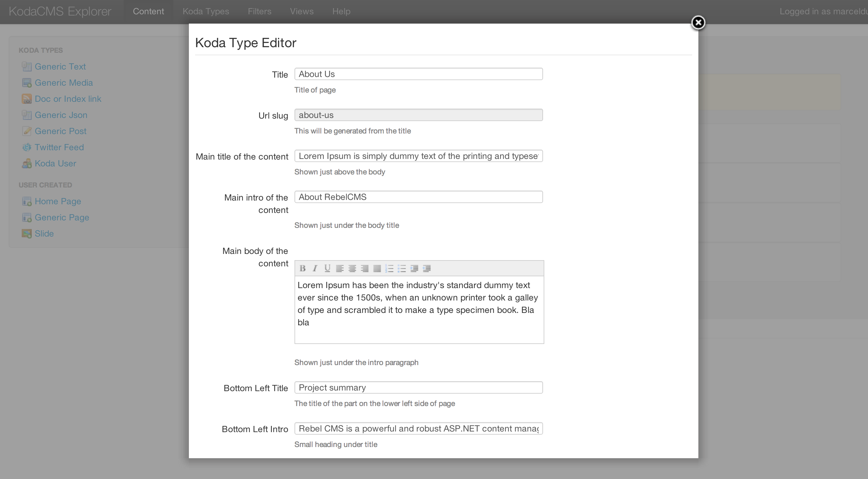Close the Koda Type Editor dialog
This screenshot has height=479, width=868.
(x=698, y=23)
